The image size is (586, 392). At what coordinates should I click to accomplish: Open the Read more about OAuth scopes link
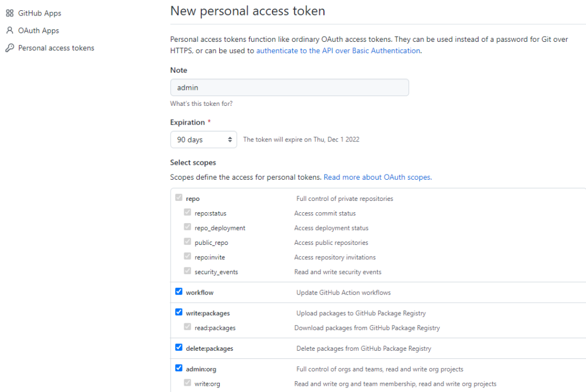377,177
